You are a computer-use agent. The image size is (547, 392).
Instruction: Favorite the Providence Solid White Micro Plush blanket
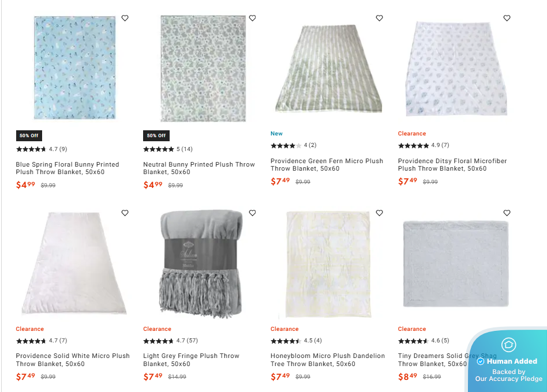[125, 213]
